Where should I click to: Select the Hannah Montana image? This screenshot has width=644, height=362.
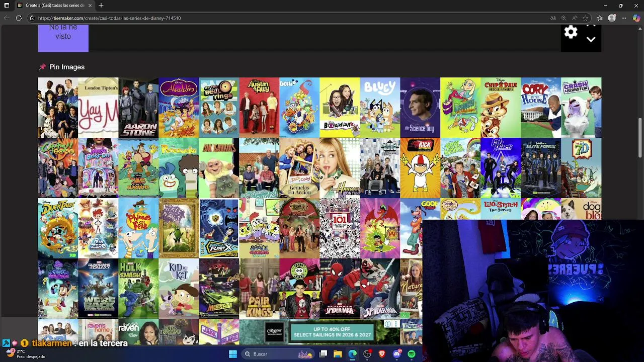(x=340, y=167)
